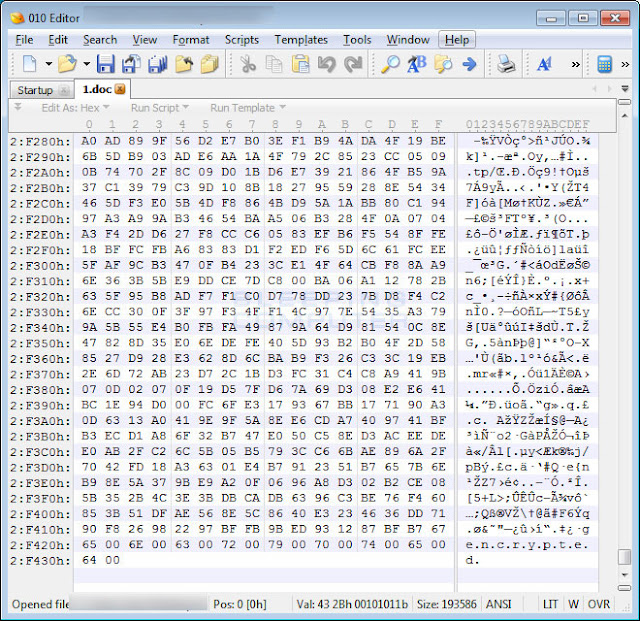Select the 1.doc tab
The height and width of the screenshot is (621, 640).
click(x=97, y=89)
